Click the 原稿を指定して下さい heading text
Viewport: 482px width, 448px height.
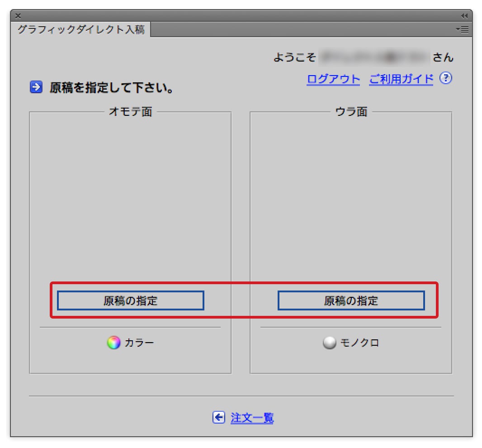click(x=112, y=87)
